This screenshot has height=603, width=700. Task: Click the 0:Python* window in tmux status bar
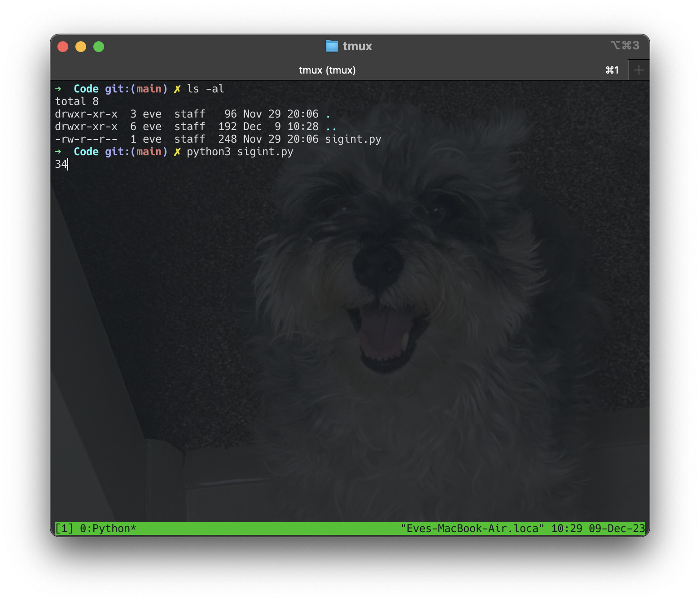108,529
